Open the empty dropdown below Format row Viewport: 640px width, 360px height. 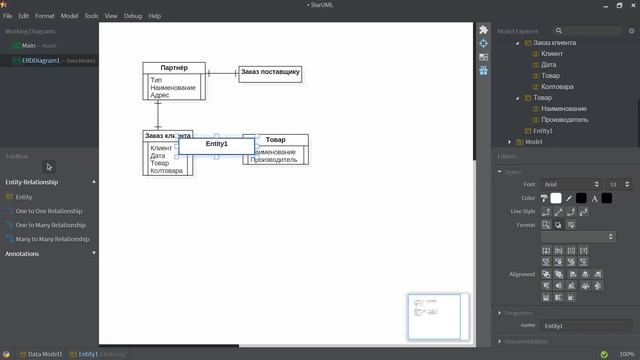tap(578, 237)
